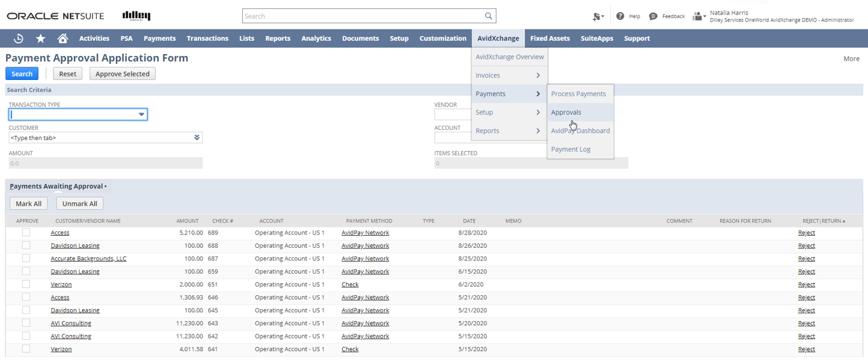The width and height of the screenshot is (868, 362).
Task: Sort by the Reject|Return column header
Action: 824,221
